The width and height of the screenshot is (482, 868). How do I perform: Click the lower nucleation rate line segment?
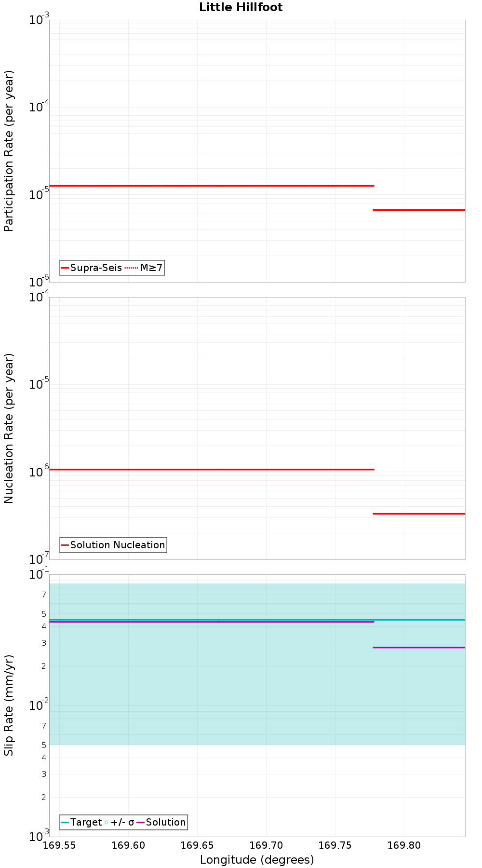(x=419, y=514)
